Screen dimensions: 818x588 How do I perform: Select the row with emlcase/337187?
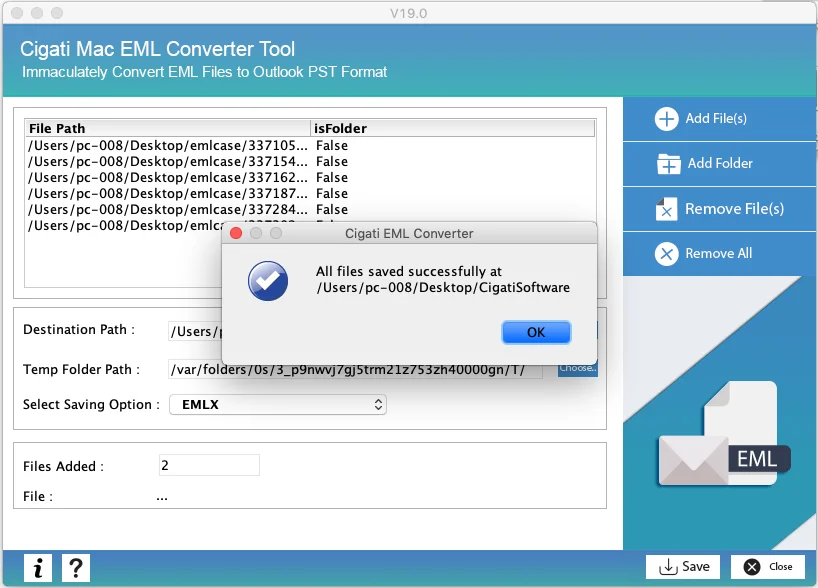click(x=310, y=194)
